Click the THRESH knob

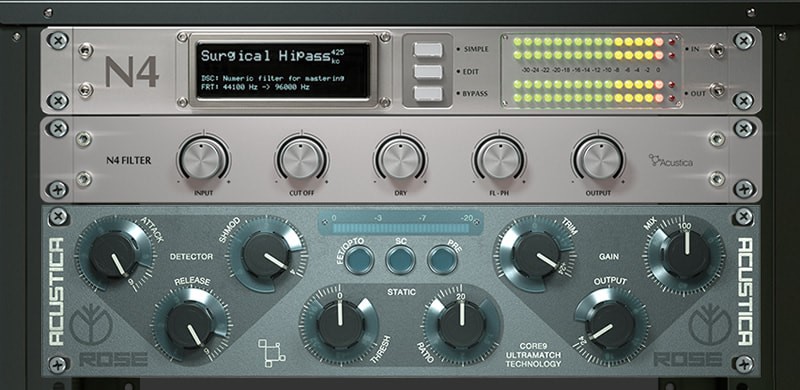[340, 325]
